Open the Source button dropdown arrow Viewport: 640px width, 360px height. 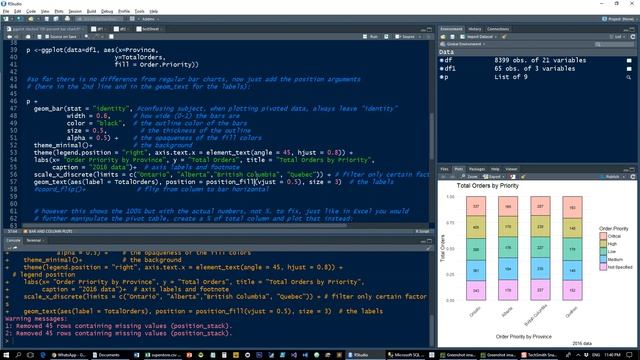419,37
